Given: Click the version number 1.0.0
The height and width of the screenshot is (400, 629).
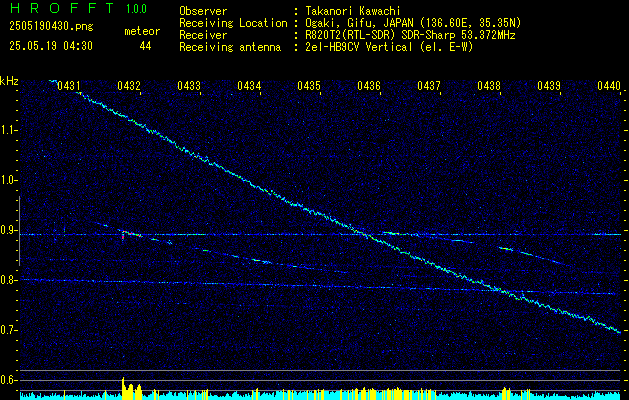Looking at the screenshot, I should (x=136, y=9).
